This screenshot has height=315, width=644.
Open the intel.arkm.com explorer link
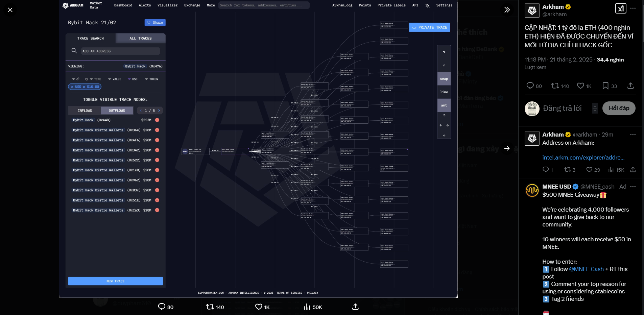(x=583, y=157)
